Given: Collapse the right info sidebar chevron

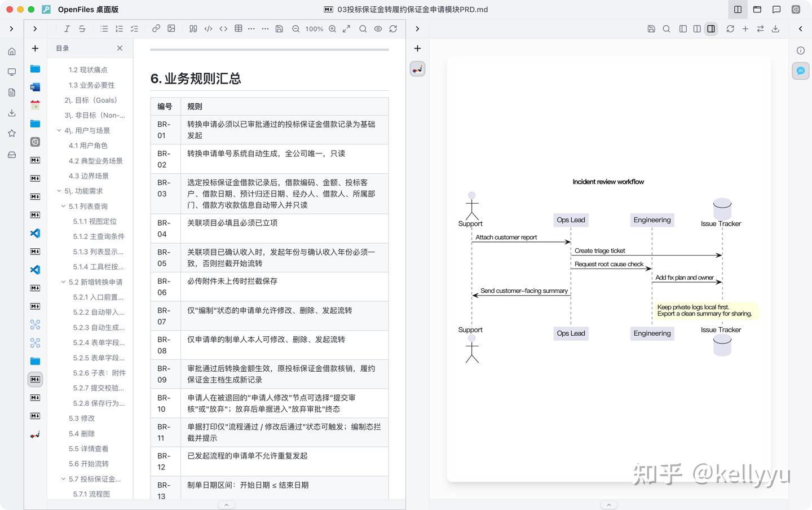Looking at the screenshot, I should (x=800, y=29).
